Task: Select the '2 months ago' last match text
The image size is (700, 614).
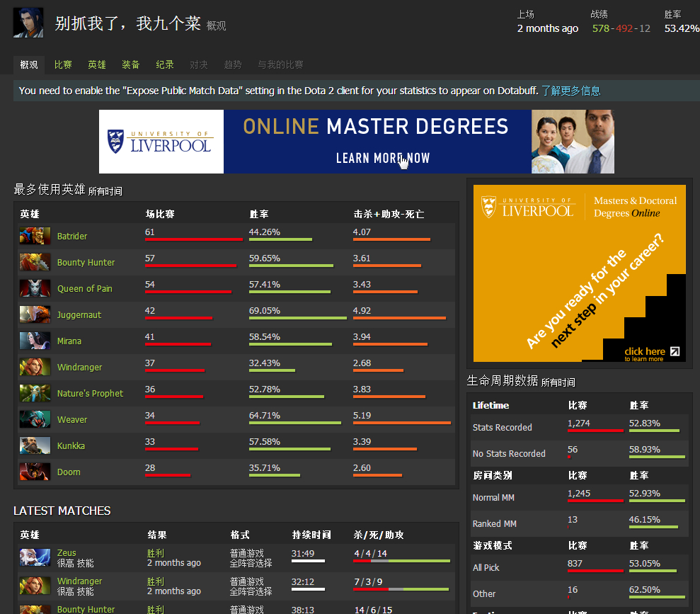Action: pos(547,28)
